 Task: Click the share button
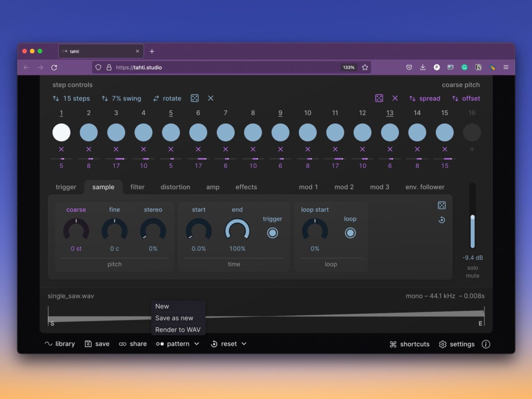[133, 344]
